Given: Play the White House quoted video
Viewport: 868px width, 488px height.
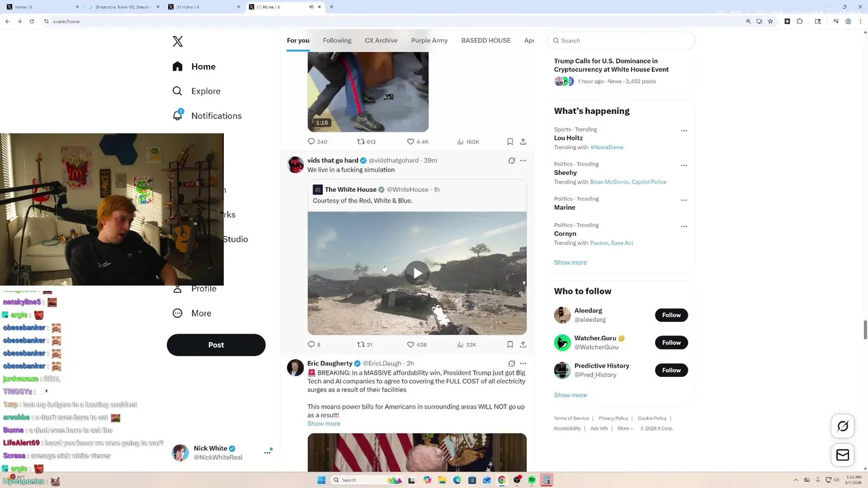Looking at the screenshot, I should 417,273.
